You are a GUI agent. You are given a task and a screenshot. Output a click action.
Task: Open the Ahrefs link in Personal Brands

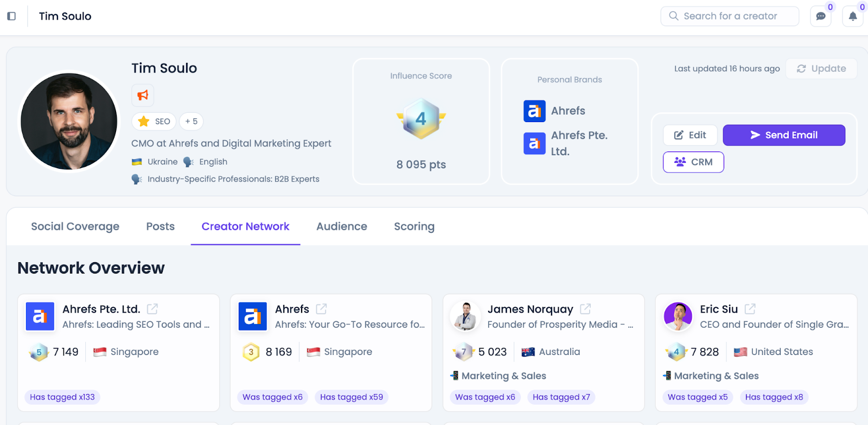568,111
